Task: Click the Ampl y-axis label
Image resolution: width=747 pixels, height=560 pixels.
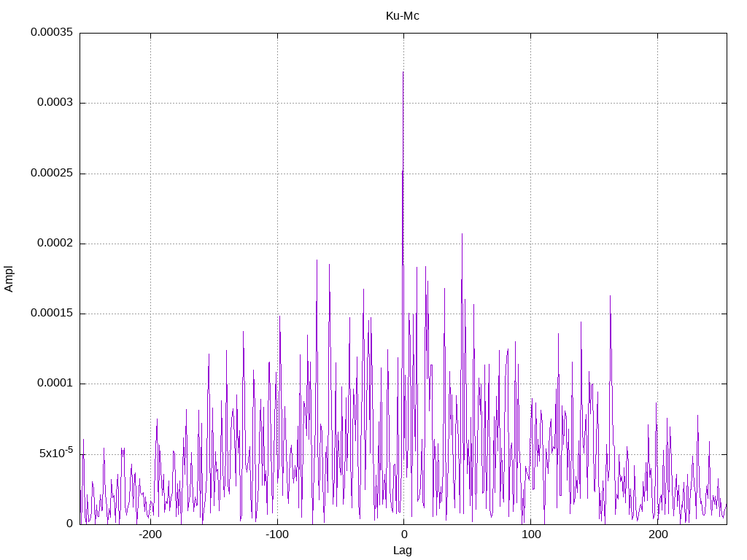Action: click(x=9, y=279)
